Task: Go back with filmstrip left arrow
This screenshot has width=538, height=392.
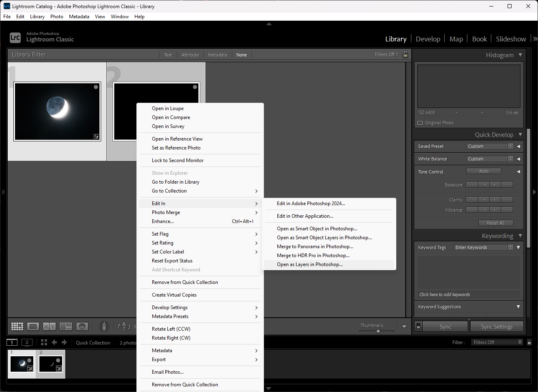Action: (54, 342)
